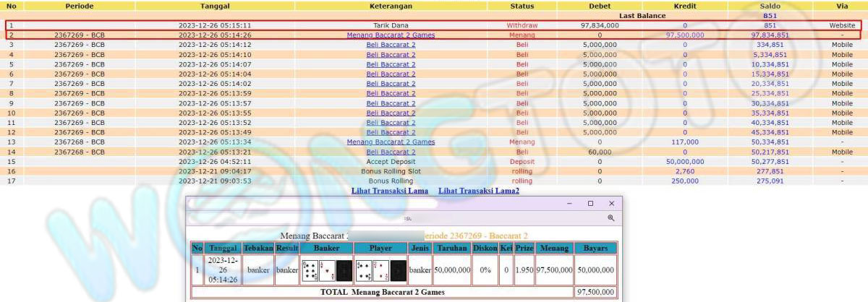Viewport: 868px width, 302px height.
Task: Click the Banker's face-down black card
Action: click(x=344, y=270)
